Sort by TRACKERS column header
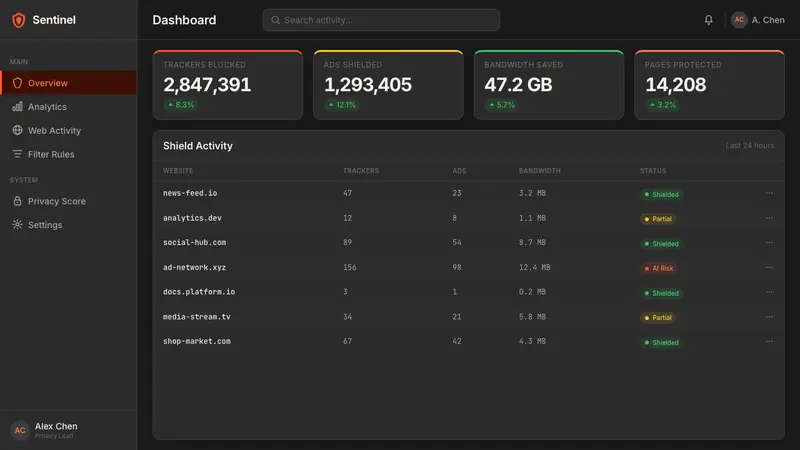Viewport: 800px width, 450px height. tap(361, 171)
